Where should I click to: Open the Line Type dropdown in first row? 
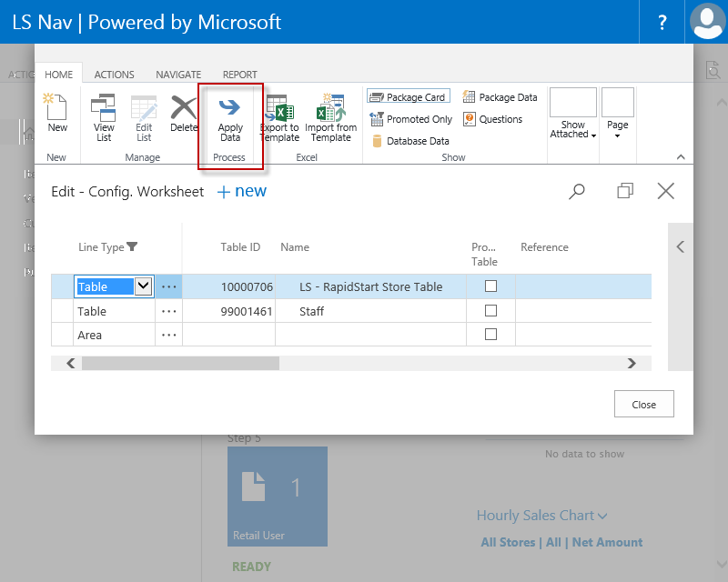point(143,286)
